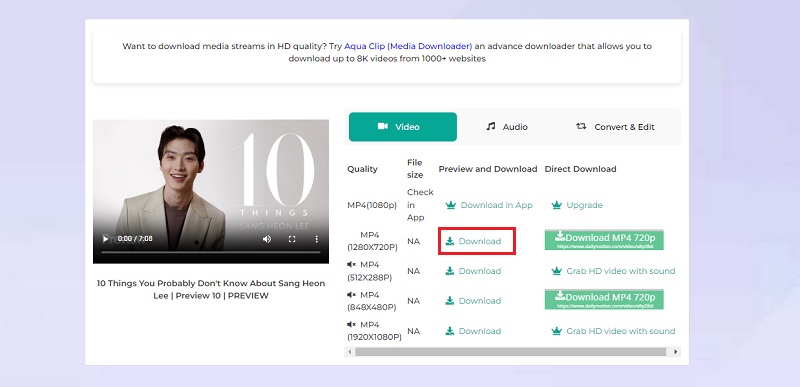Click the crown icon in 1920X1080P Grab HD row
This screenshot has height=387, width=800.
pyautogui.click(x=557, y=331)
